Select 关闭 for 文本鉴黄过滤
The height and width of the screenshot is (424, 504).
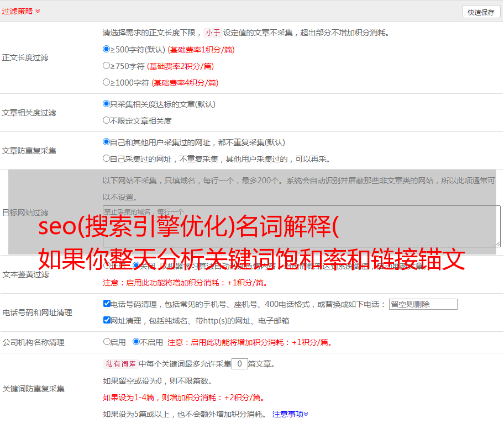pyautogui.click(x=136, y=266)
